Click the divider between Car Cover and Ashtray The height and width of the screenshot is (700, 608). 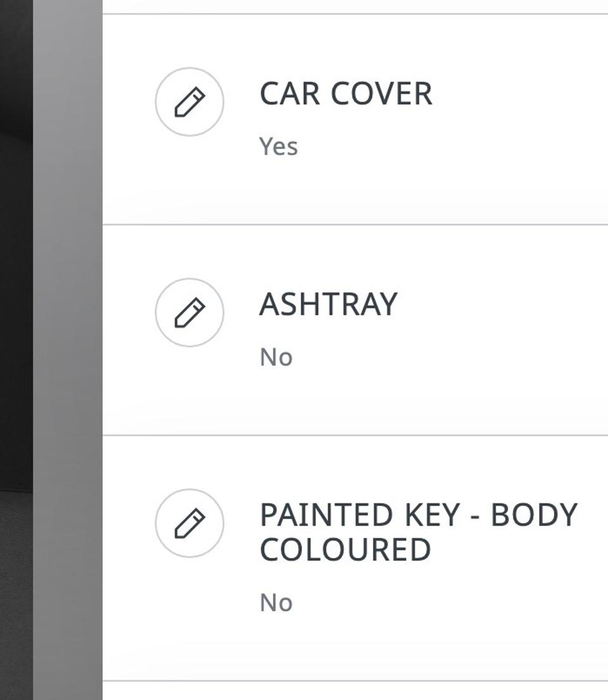tap(355, 224)
